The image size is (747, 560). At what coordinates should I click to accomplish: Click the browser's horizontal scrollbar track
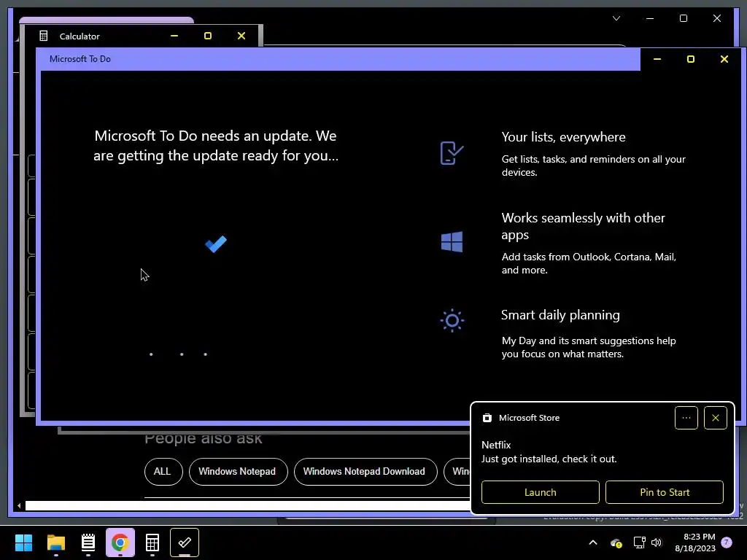pos(248,506)
